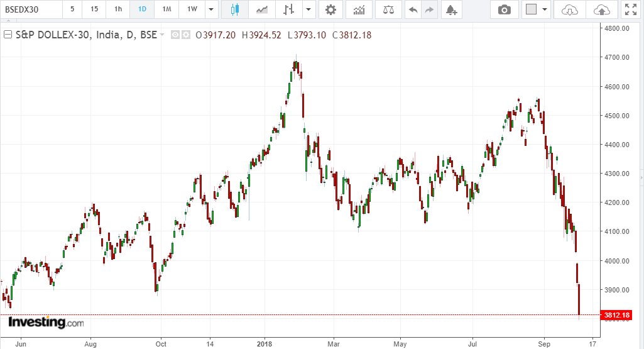
Task: Select the 1M interval
Action: [166, 9]
